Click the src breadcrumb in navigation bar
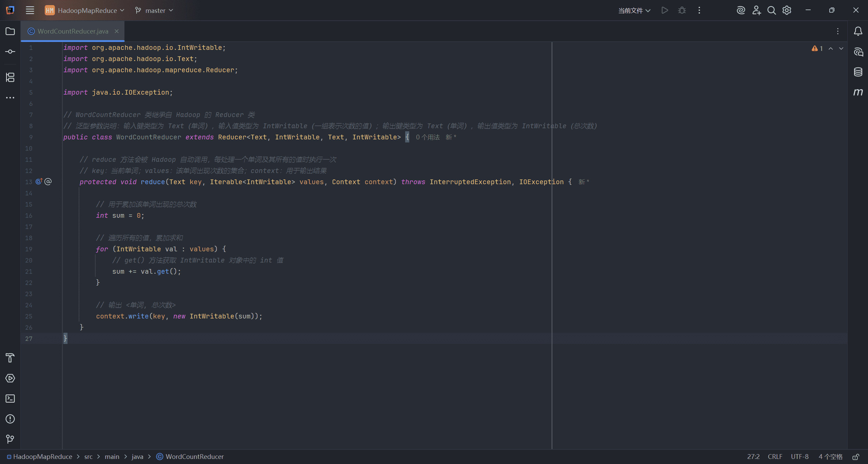Screen dimensions: 868x464 click(88, 457)
